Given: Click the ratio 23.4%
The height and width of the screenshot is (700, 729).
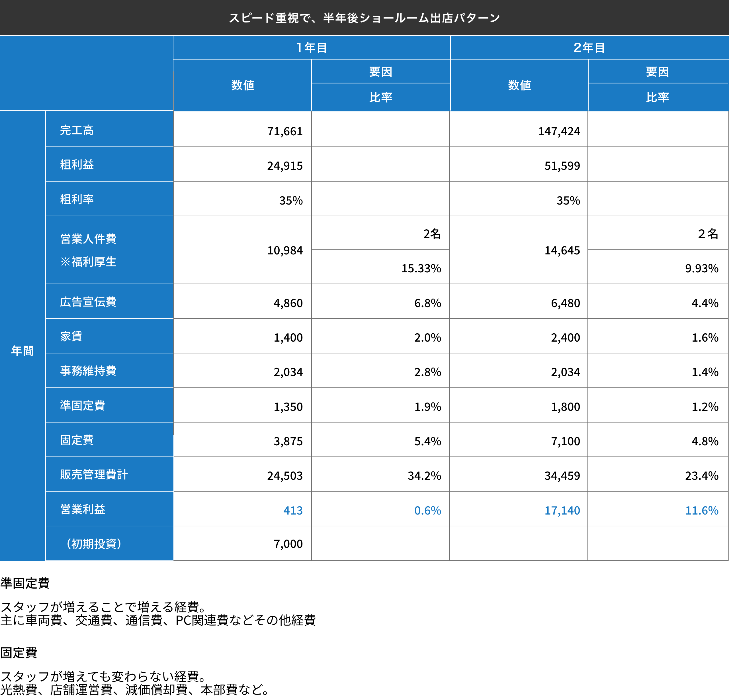Looking at the screenshot, I should pos(701,476).
